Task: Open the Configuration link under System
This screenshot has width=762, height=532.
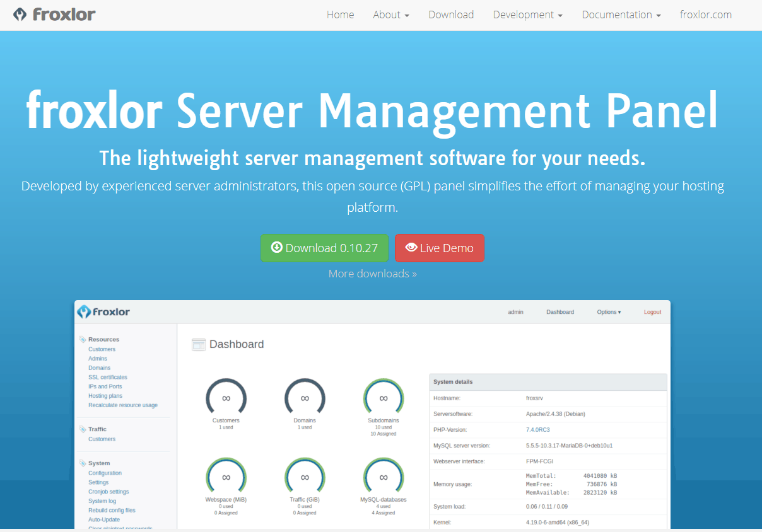Action: [105, 473]
